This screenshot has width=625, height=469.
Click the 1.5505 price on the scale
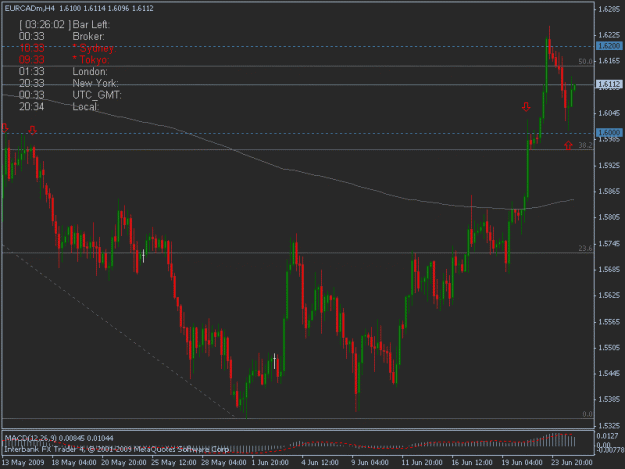[x=609, y=348]
